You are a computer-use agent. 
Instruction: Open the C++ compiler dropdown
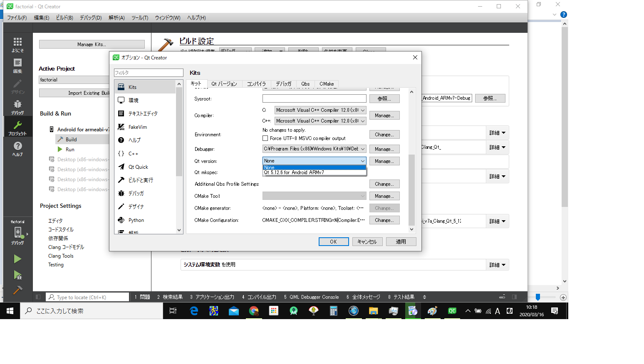320,121
